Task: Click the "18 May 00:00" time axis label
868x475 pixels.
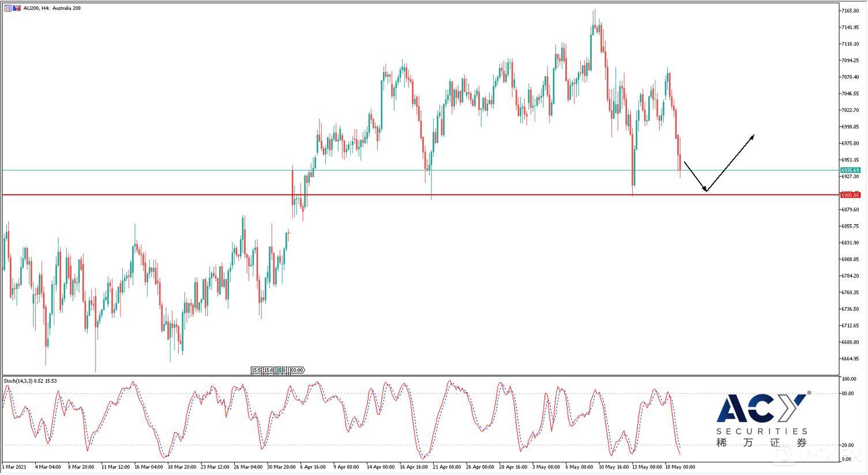Action: [x=680, y=467]
